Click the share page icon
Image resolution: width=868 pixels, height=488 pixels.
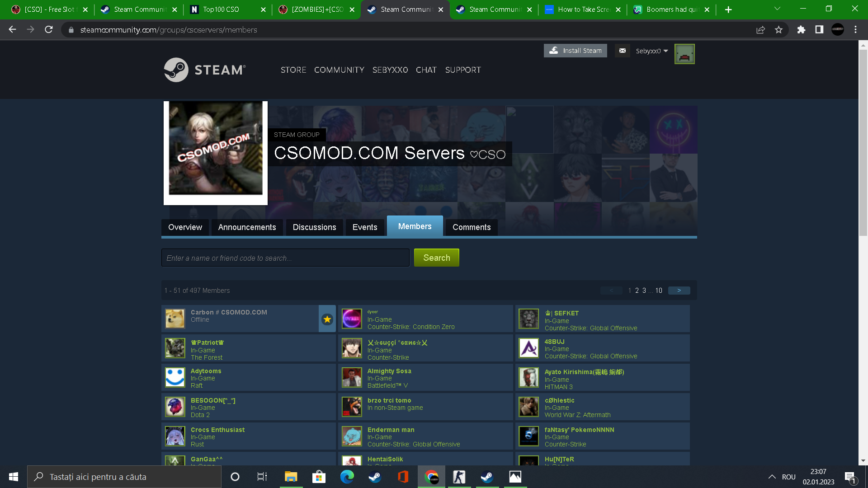pyautogui.click(x=760, y=30)
